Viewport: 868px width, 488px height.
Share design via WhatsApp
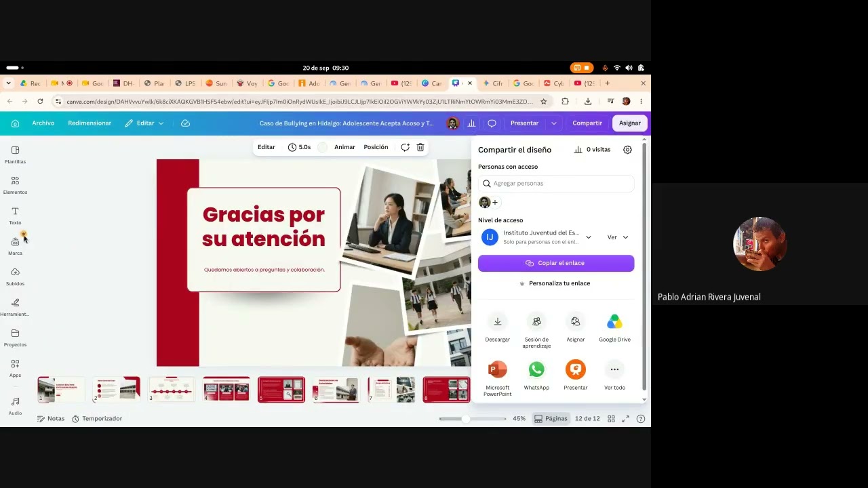[x=536, y=375]
